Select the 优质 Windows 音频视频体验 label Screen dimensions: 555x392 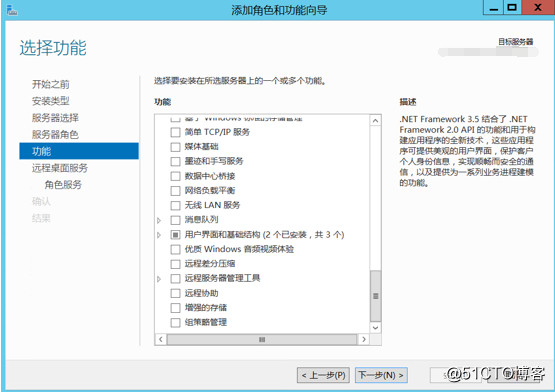point(239,249)
